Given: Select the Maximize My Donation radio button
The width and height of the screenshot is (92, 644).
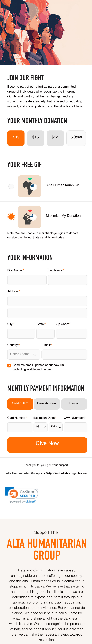Looking at the screenshot, I should click(x=11, y=217).
